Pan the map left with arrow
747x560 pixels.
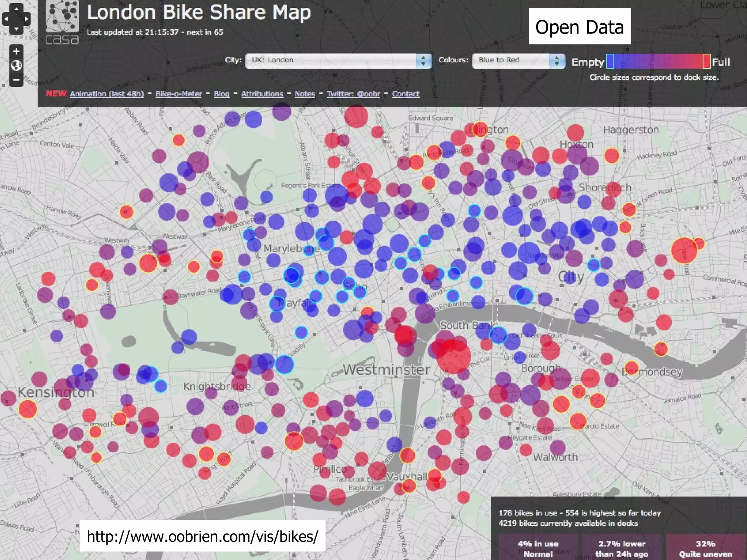click(x=6, y=19)
